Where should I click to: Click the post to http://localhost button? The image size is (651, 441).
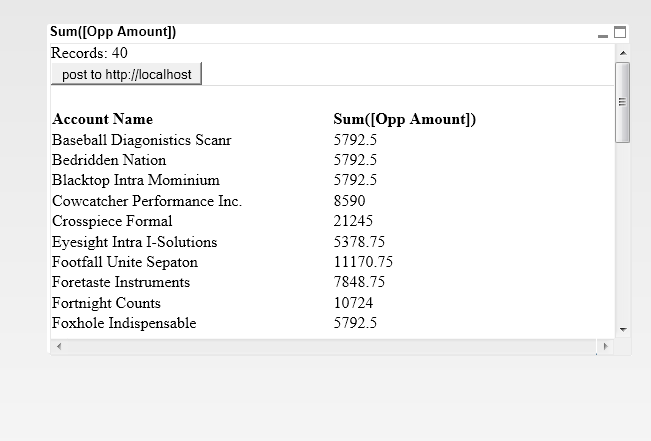tap(126, 74)
